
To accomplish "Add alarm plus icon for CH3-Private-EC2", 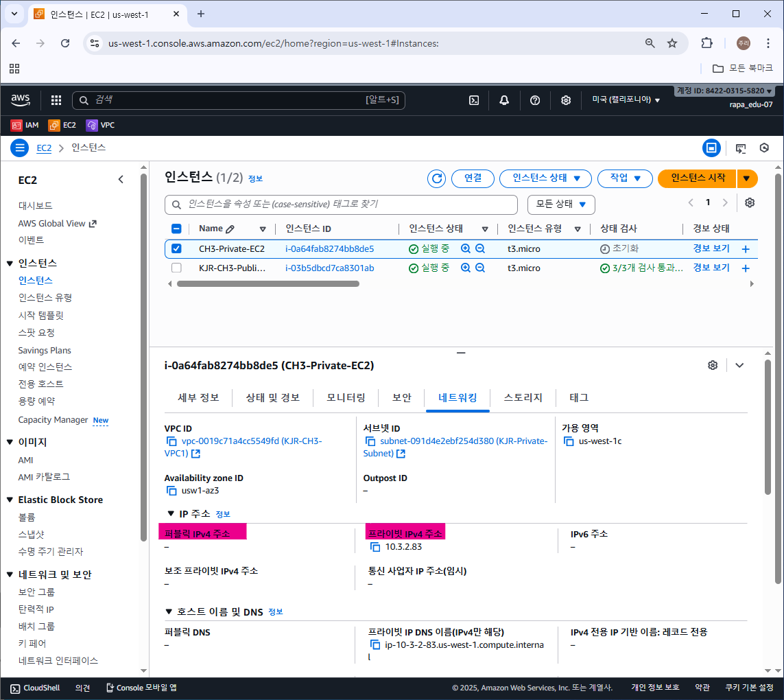I will (x=746, y=249).
